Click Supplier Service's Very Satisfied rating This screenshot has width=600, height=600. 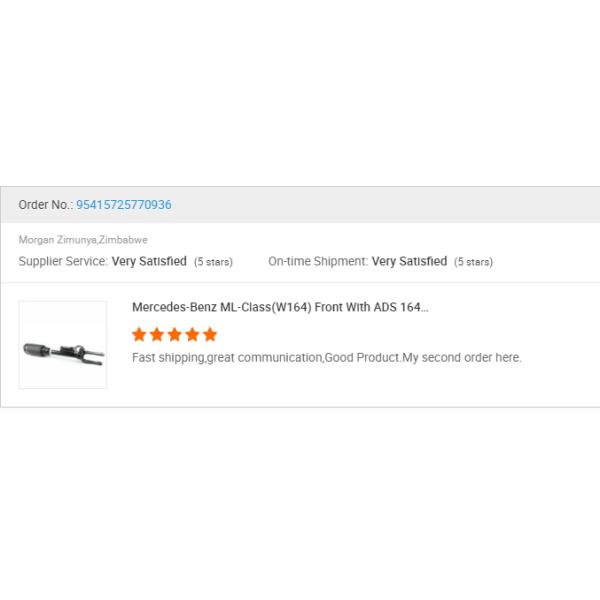click(149, 262)
